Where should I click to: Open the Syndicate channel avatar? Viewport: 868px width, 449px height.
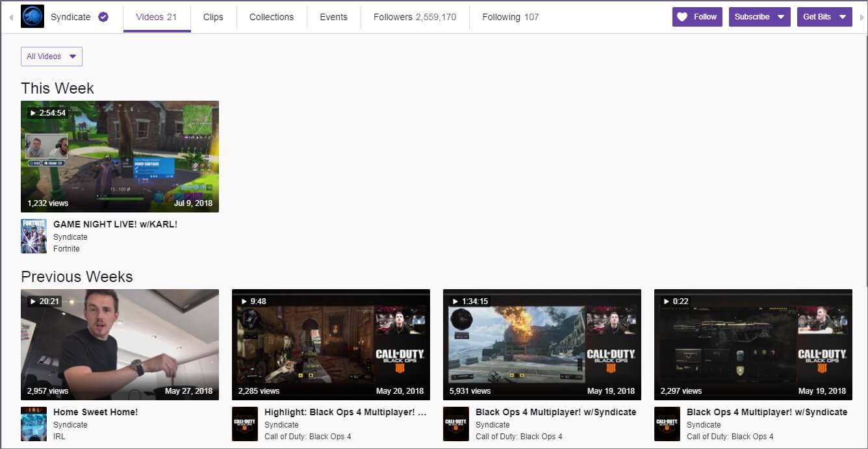pos(32,16)
